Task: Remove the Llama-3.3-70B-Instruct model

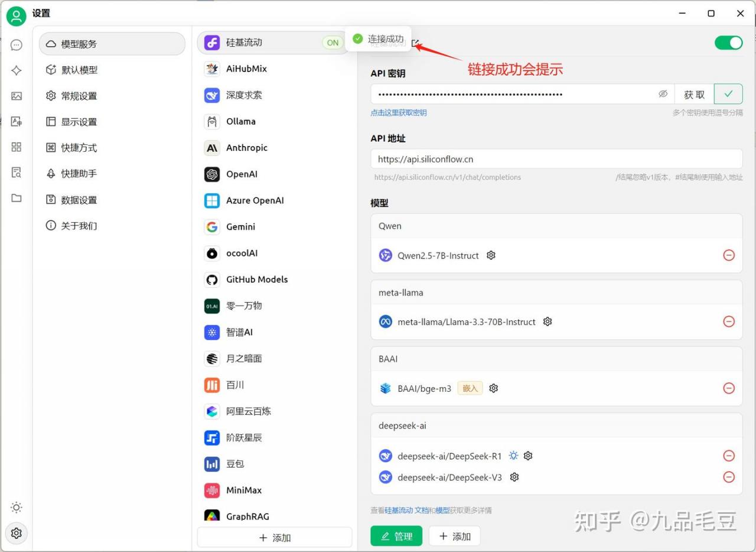Action: (729, 322)
